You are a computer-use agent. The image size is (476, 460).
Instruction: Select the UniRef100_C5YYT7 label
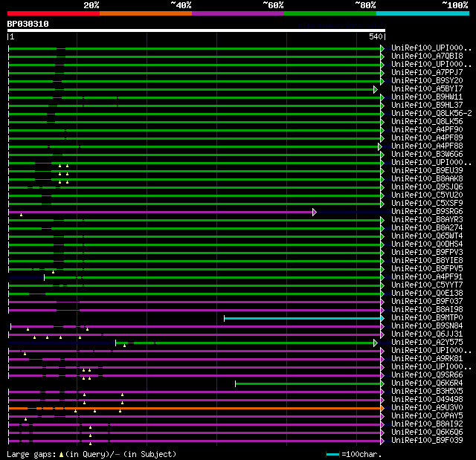tap(427, 285)
